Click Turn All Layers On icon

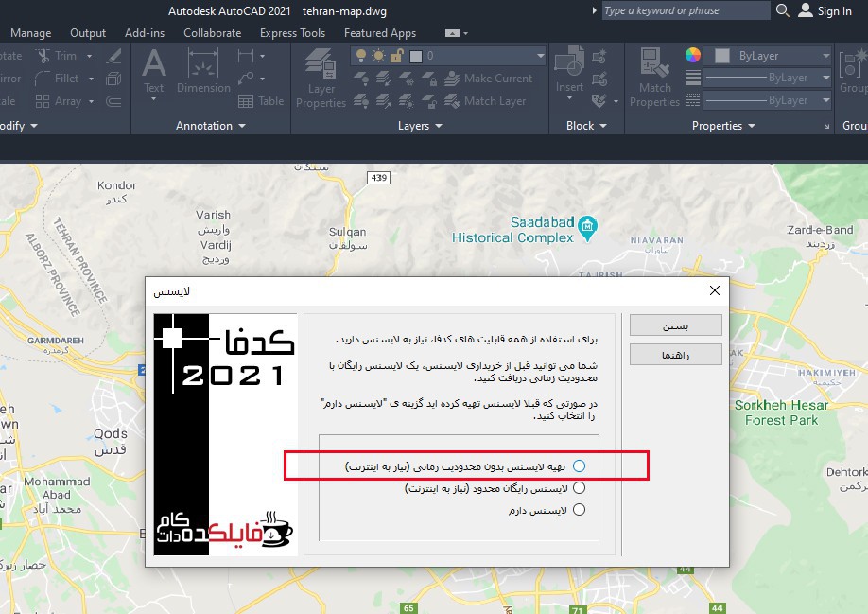click(361, 101)
